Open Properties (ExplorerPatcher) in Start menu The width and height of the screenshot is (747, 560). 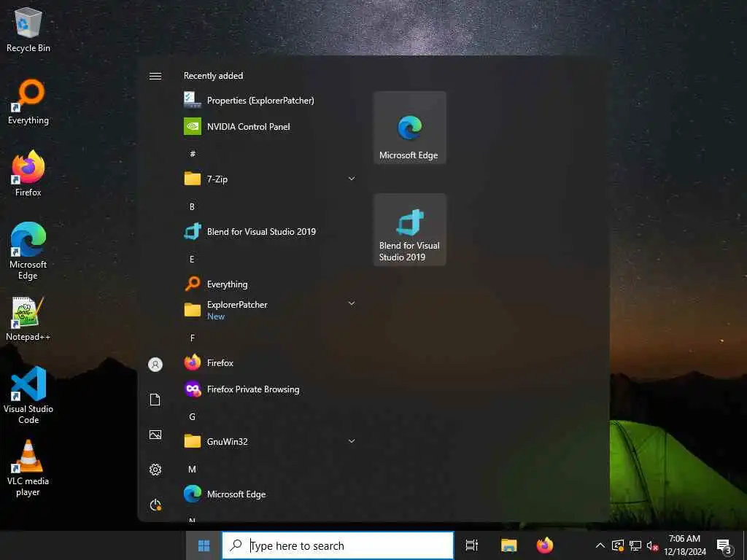coord(271,101)
